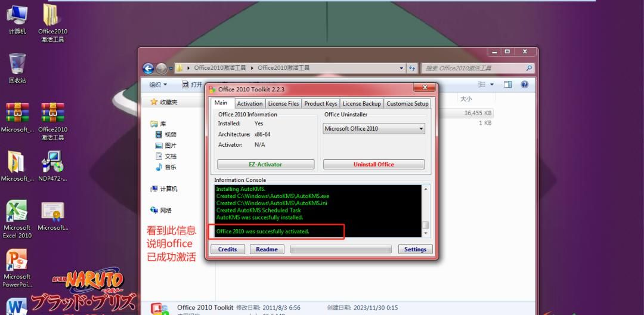The image size is (644, 315).
Task: Click the 36,455 KB file size cell
Action: coord(478,113)
